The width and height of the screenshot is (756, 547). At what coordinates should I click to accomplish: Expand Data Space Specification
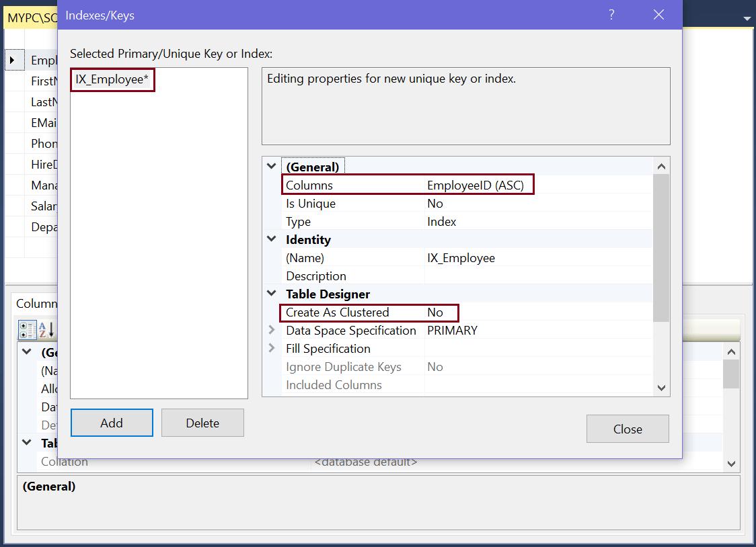coord(272,330)
